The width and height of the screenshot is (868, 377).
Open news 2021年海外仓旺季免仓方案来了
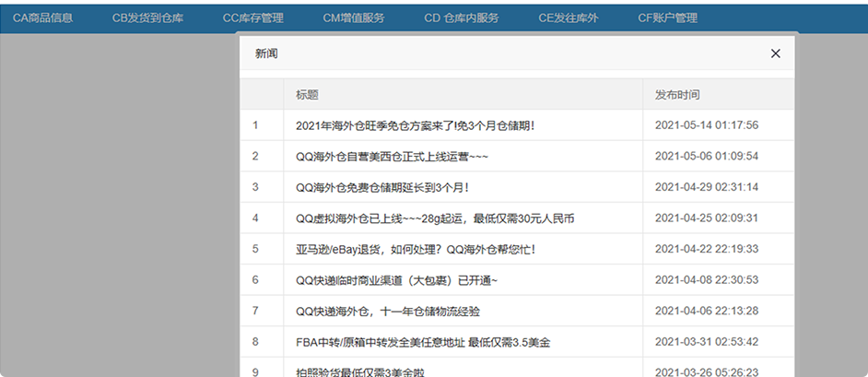coord(416,125)
